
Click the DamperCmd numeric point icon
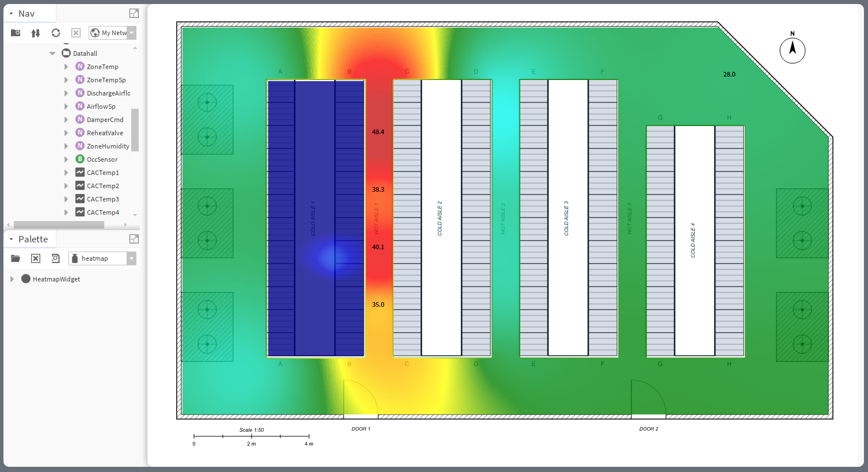[x=80, y=119]
